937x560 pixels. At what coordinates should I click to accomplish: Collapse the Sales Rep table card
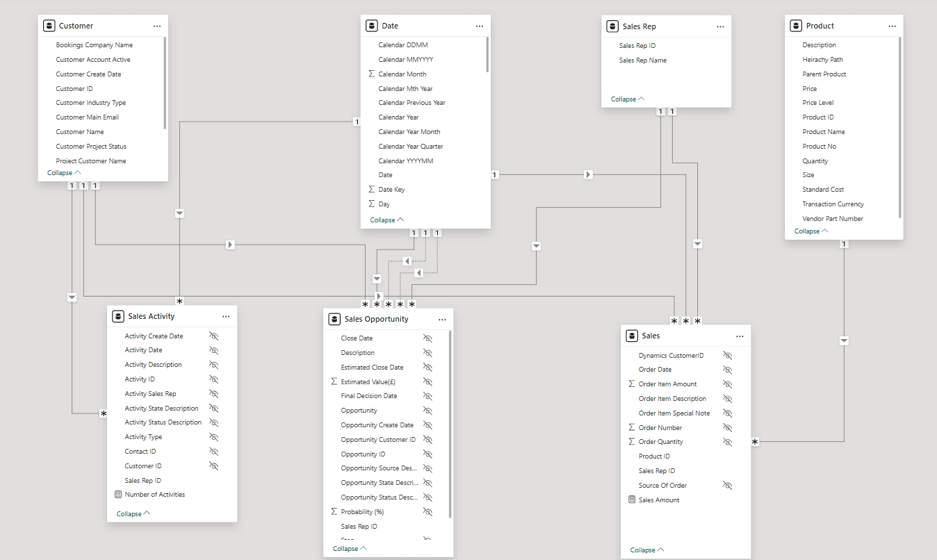pyautogui.click(x=628, y=99)
